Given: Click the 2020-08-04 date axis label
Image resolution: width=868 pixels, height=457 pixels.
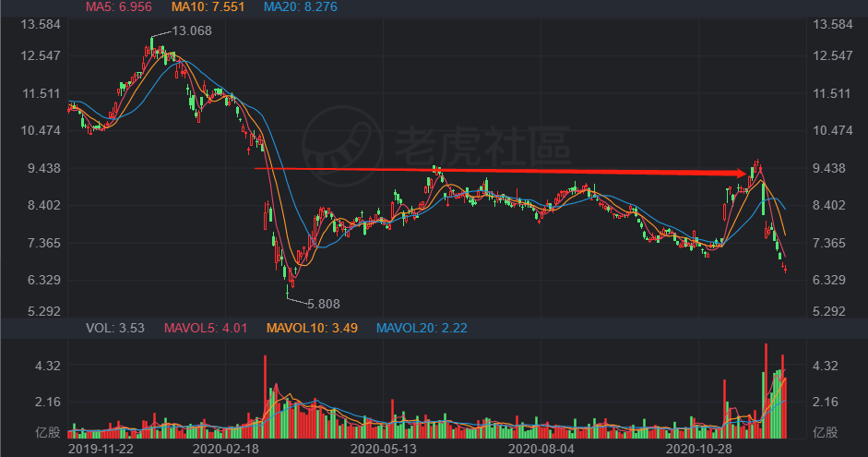Looking at the screenshot, I should [541, 449].
